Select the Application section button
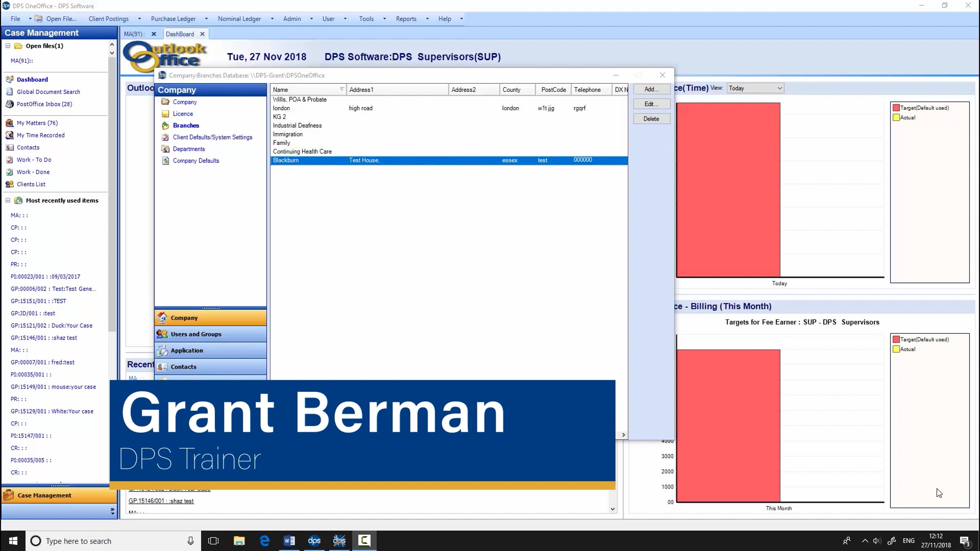This screenshot has width=980, height=551. pyautogui.click(x=211, y=350)
